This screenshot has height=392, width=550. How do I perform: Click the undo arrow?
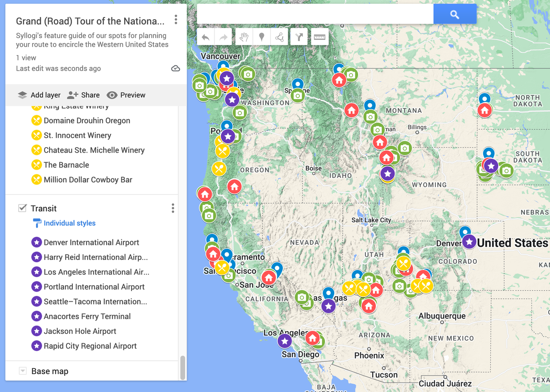(x=205, y=37)
